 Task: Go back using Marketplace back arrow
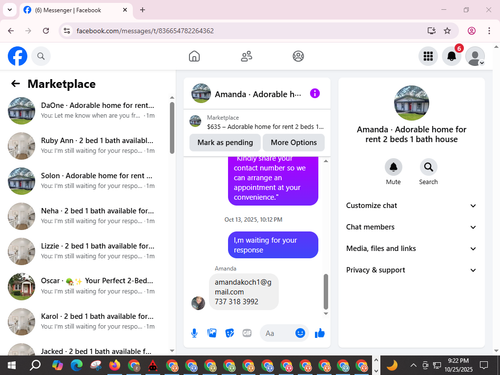pos(15,84)
